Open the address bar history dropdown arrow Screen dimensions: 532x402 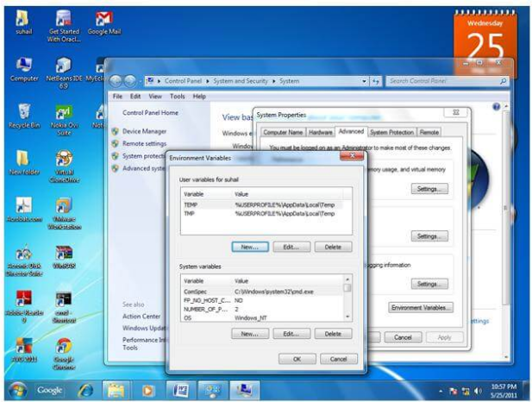coord(364,81)
